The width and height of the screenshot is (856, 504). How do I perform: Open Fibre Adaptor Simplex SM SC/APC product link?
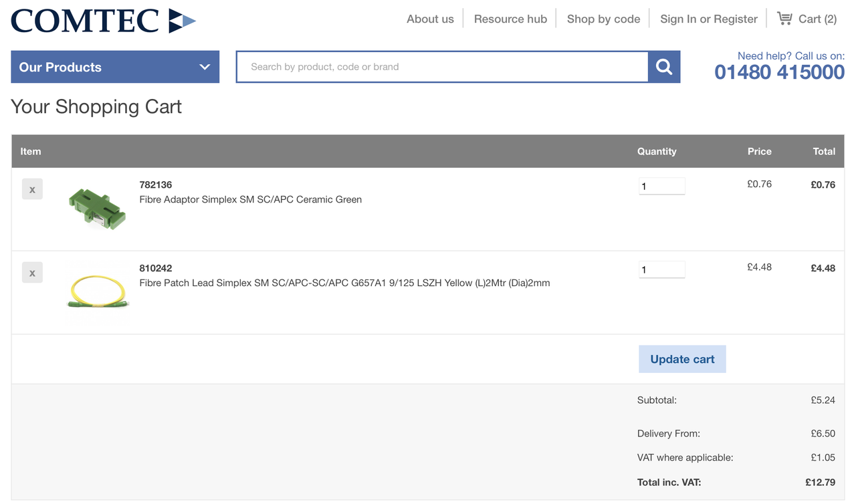250,199
